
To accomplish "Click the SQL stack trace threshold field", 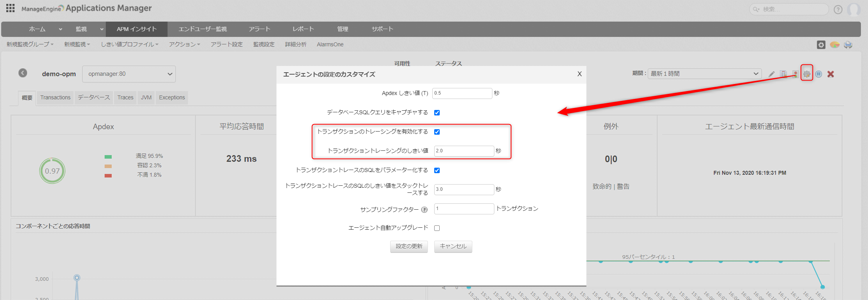I will click(464, 190).
